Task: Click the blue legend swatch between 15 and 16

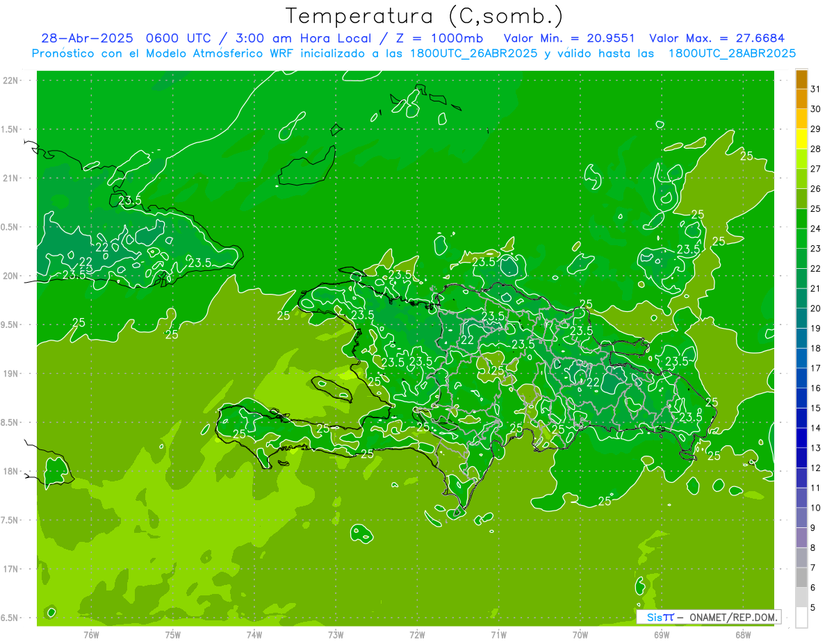Action: (801, 398)
